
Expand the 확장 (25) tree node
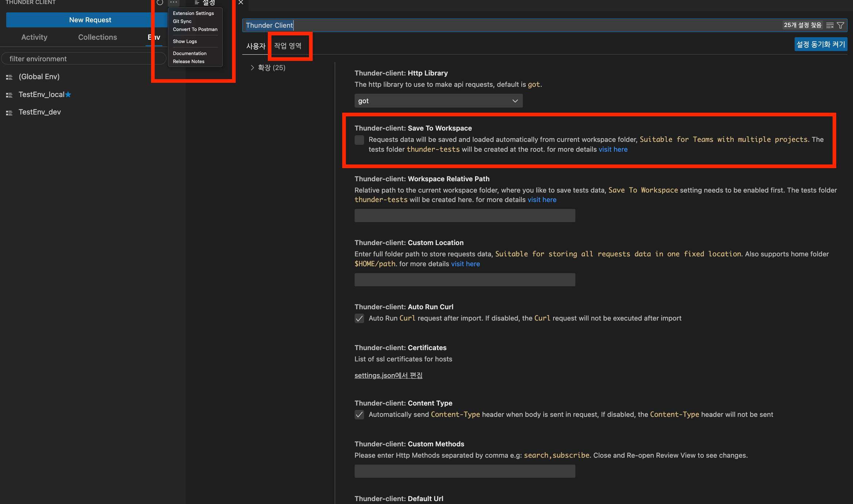pos(252,67)
